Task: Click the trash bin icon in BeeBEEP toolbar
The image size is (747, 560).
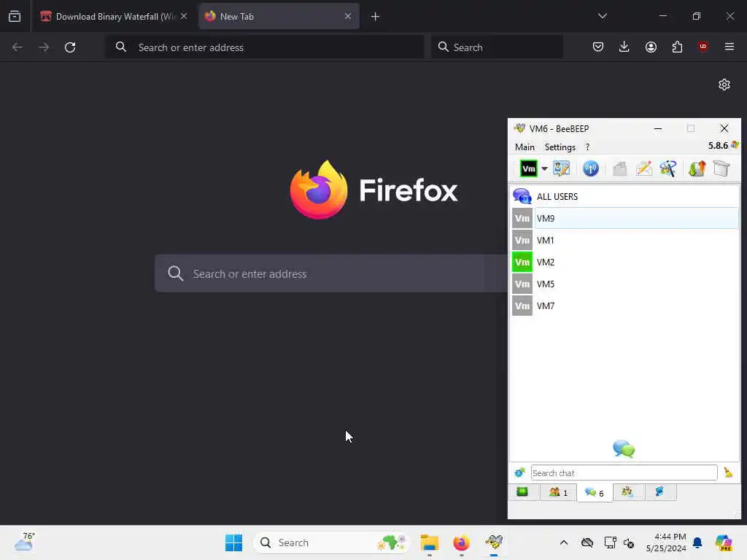Action: 721,168
